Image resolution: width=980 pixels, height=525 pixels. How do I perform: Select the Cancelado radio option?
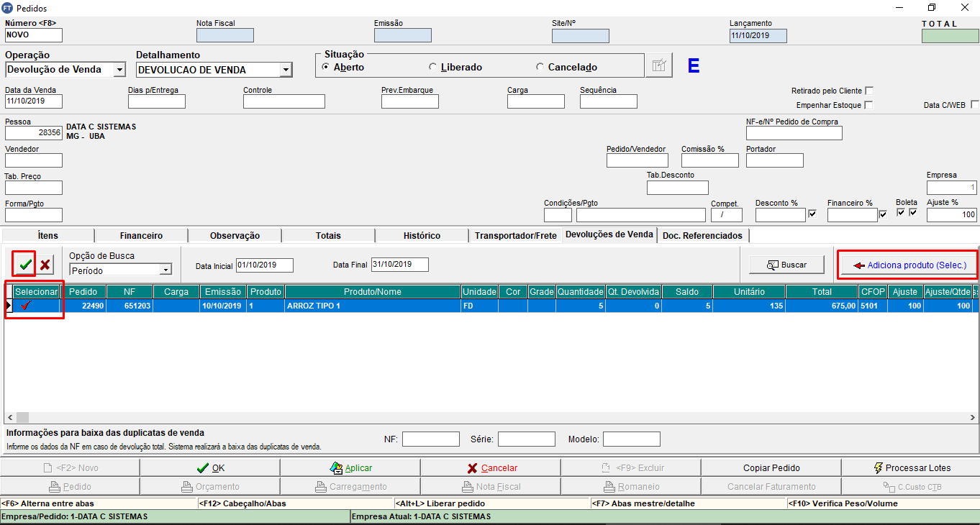pyautogui.click(x=540, y=67)
